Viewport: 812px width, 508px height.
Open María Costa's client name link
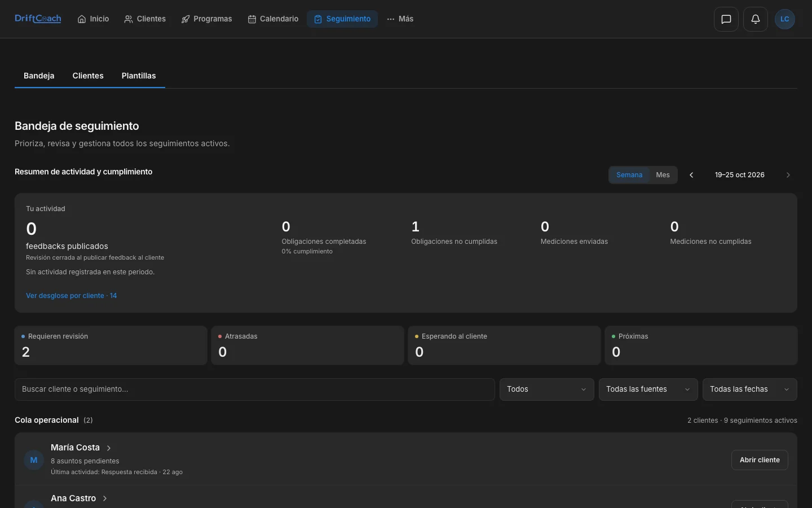pyautogui.click(x=75, y=448)
